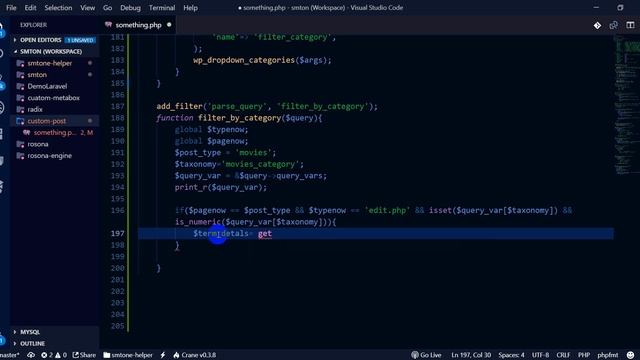Click line number 187 in gutter

[x=118, y=106]
